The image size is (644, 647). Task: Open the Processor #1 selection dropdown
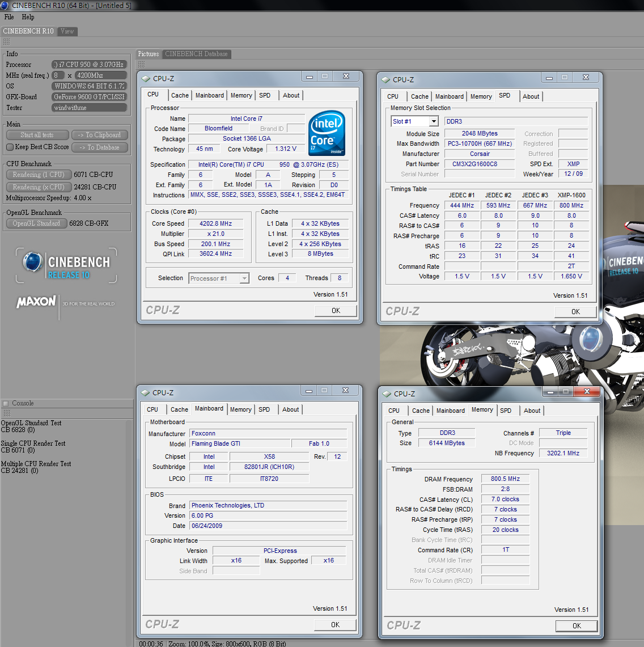(x=245, y=278)
